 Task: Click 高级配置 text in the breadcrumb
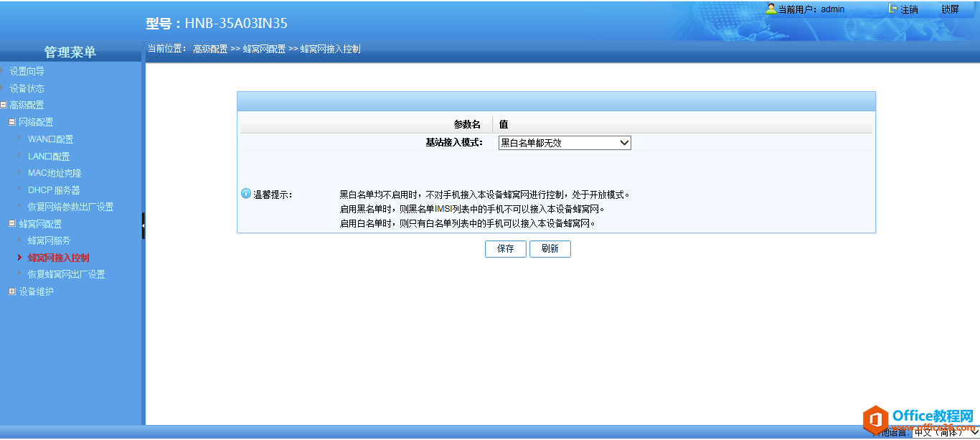tap(210, 50)
